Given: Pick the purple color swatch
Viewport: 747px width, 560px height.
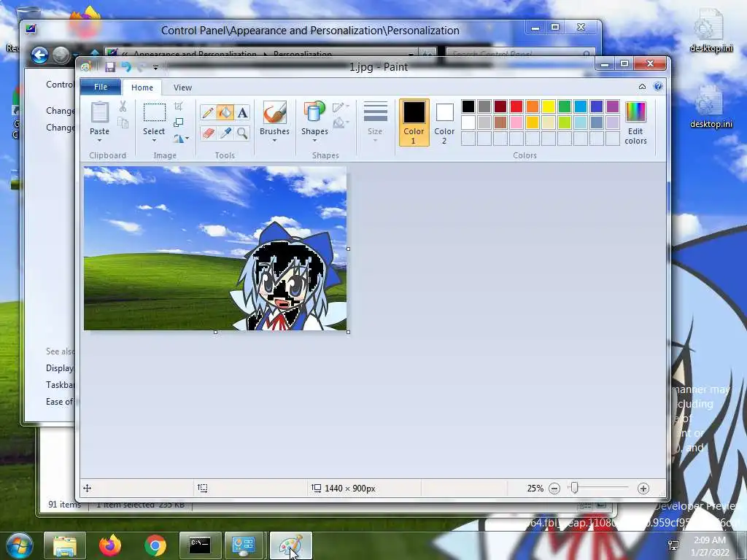Looking at the screenshot, I should (x=613, y=106).
